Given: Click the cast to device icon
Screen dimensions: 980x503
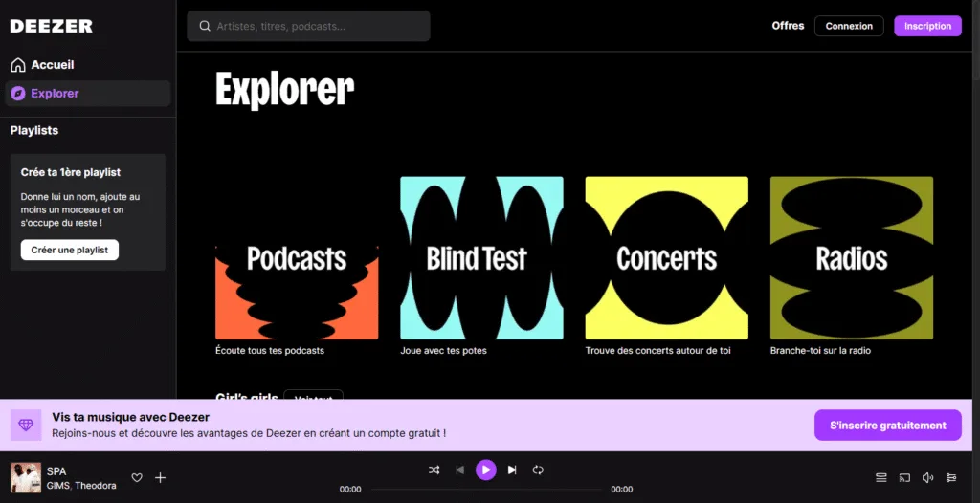Looking at the screenshot, I should coord(904,478).
